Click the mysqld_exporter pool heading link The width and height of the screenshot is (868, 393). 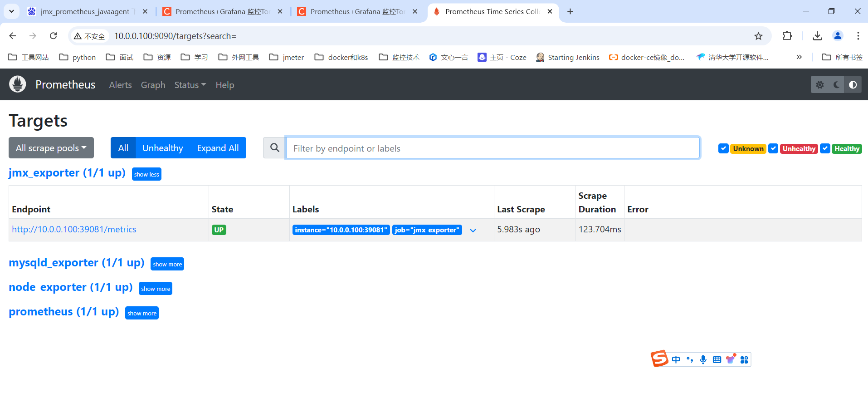click(77, 263)
